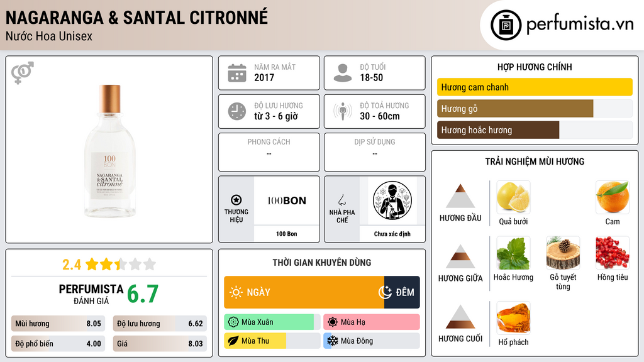
Task: Click the Nước Hoa Unisex subtitle
Action: coord(49,36)
